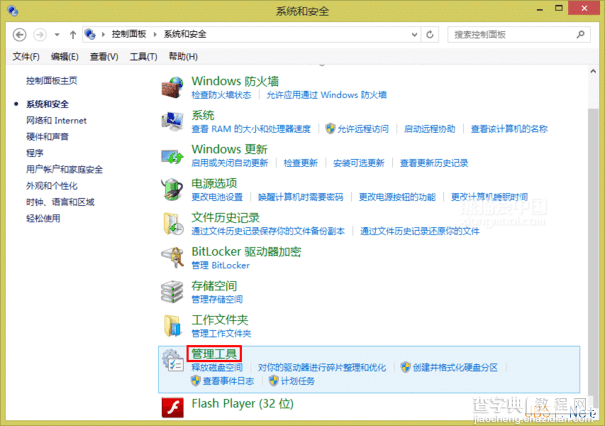Click 启用或关闭自动更新 link

[230, 163]
